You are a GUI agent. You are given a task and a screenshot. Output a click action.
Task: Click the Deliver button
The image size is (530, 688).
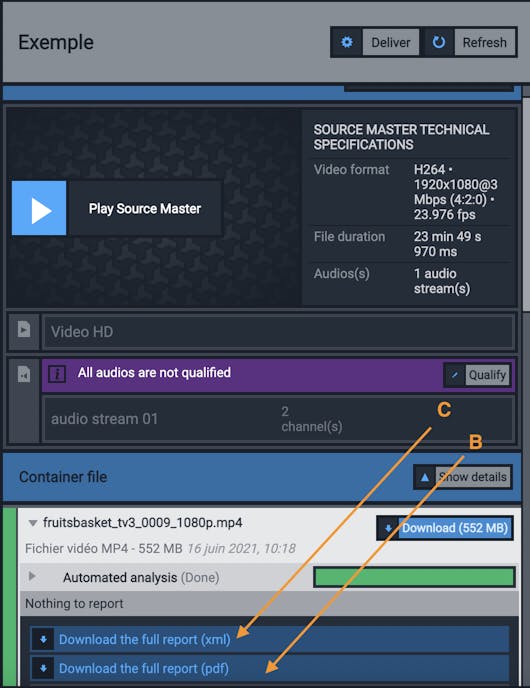coord(390,42)
